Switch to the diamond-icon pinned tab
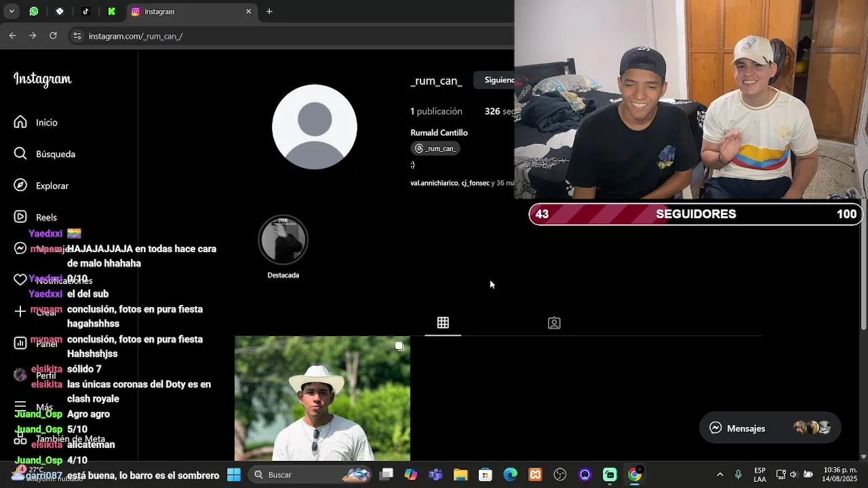 point(60,12)
